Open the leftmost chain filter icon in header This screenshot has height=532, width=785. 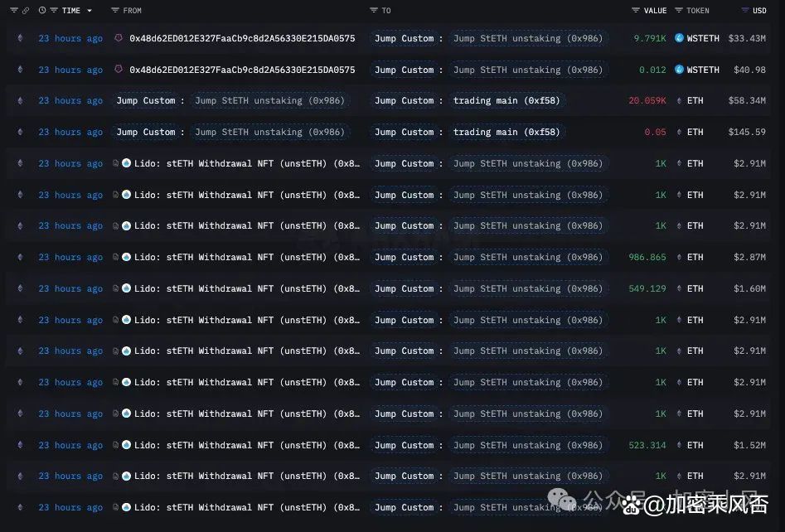click(13, 10)
